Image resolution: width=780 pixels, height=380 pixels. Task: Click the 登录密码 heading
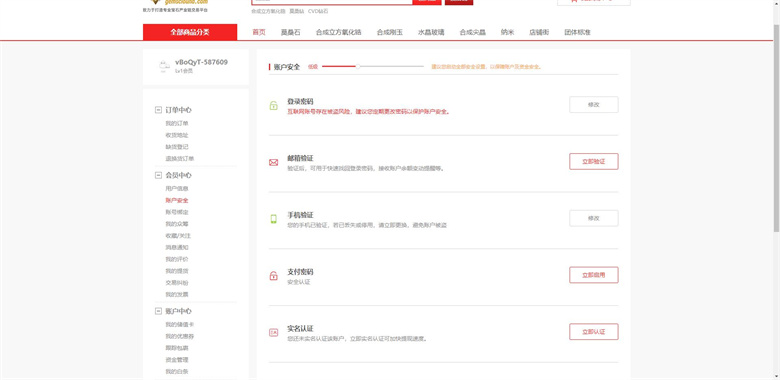click(300, 101)
